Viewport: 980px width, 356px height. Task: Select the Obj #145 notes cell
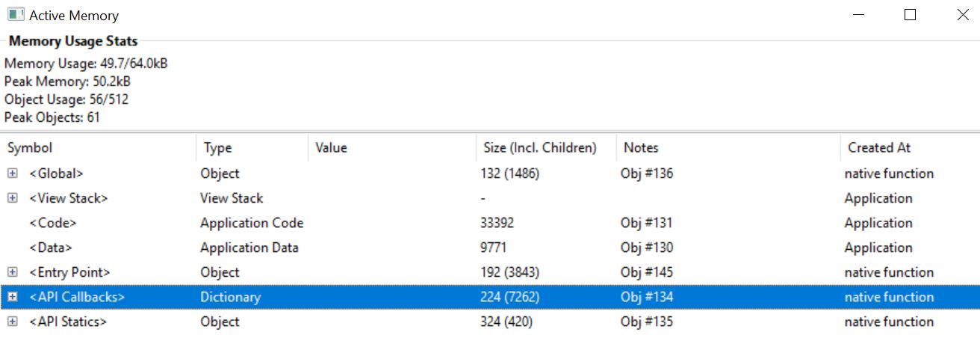(x=646, y=272)
